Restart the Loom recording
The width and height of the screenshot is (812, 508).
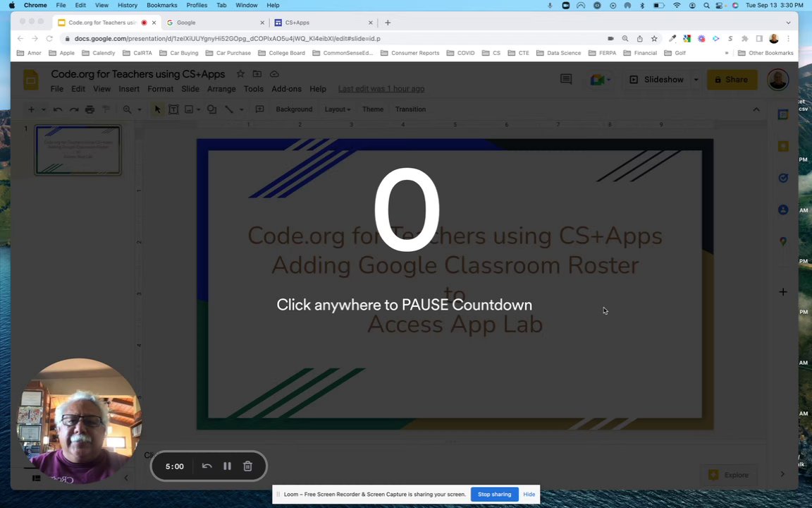click(x=207, y=466)
